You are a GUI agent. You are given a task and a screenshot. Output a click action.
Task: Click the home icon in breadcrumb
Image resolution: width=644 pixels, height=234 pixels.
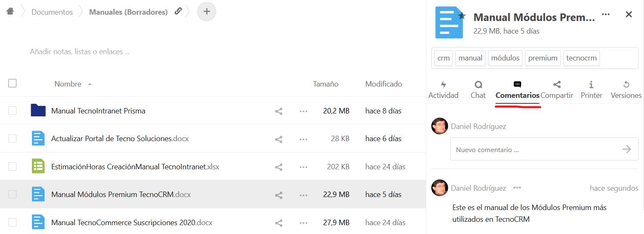pos(10,11)
